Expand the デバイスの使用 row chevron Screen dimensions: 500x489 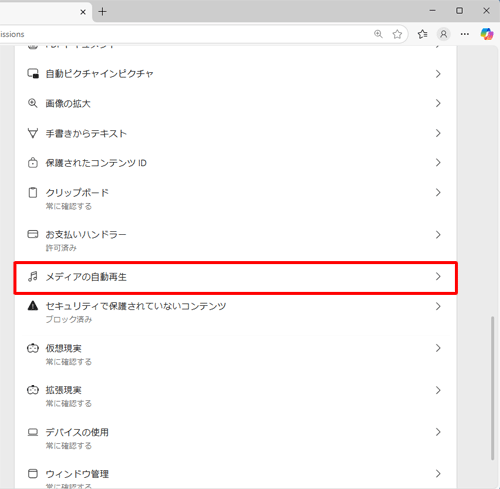[438, 432]
